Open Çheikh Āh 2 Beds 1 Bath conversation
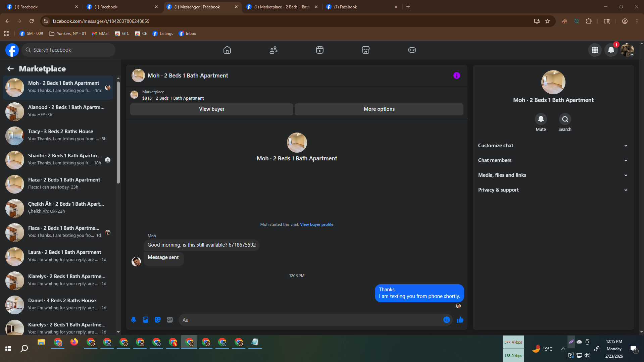Viewport: 644px width, 362px height. point(58,208)
